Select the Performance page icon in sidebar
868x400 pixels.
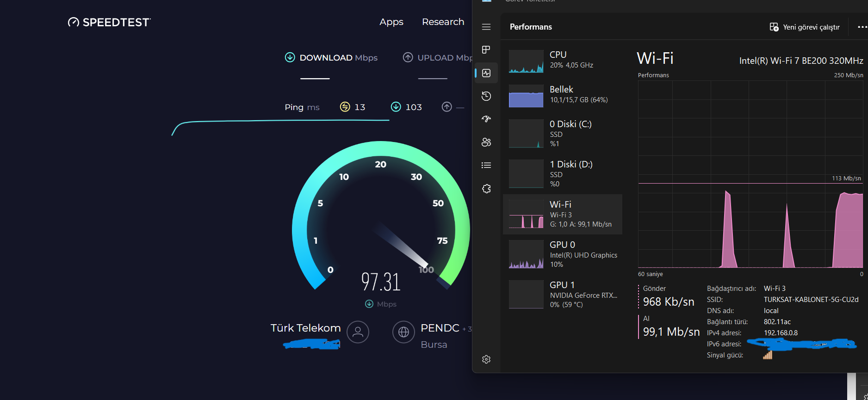(486, 73)
